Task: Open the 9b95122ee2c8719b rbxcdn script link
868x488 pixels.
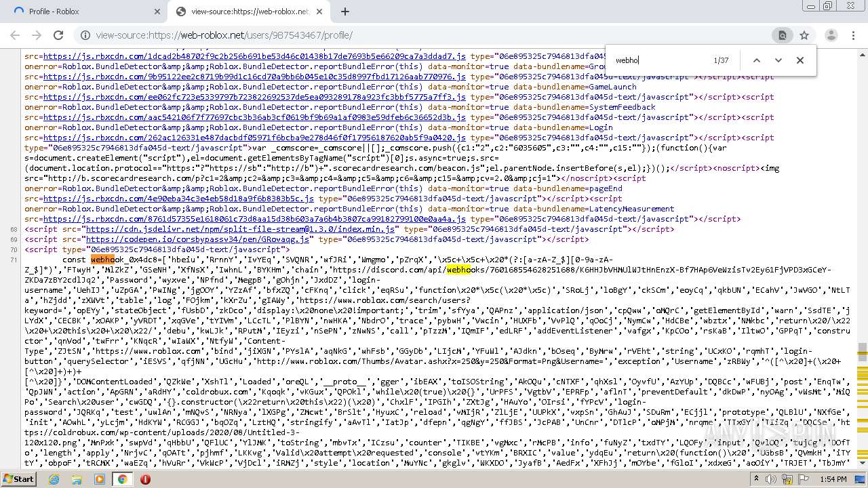Action: pos(254,77)
